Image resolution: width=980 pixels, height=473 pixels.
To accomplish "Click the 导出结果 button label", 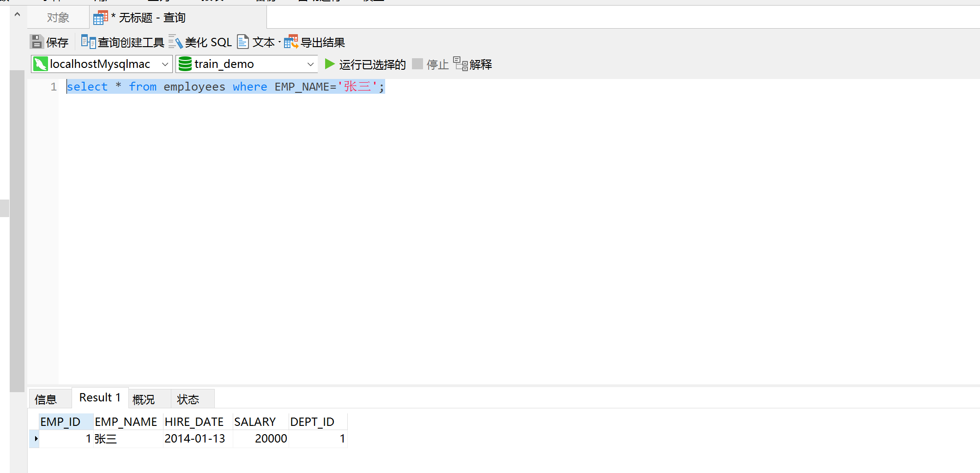I will click(x=323, y=42).
